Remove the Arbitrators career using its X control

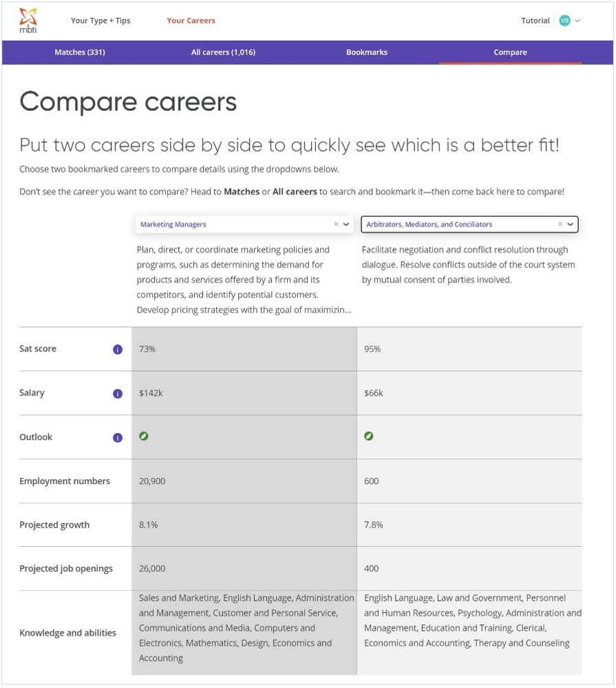[560, 224]
